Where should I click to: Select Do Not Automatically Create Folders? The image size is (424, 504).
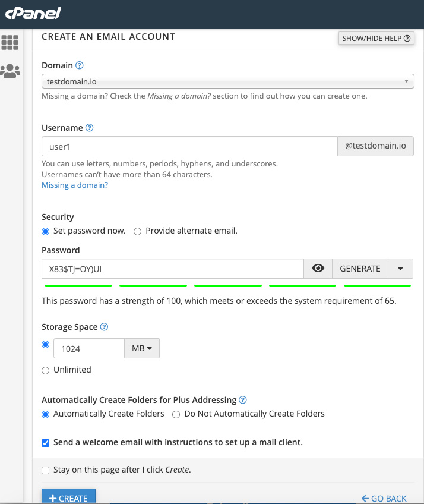pyautogui.click(x=176, y=414)
